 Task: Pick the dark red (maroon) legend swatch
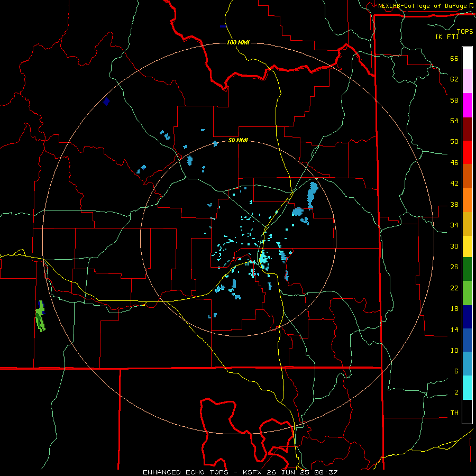coord(467,129)
